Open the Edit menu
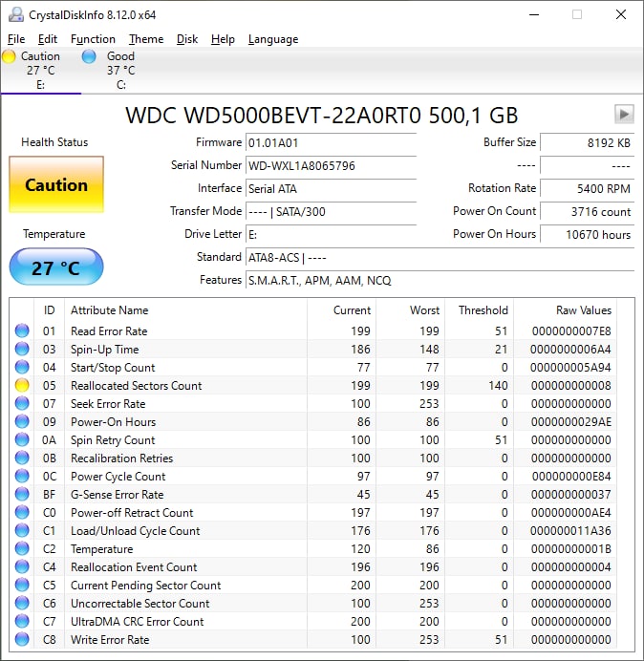 pos(47,39)
